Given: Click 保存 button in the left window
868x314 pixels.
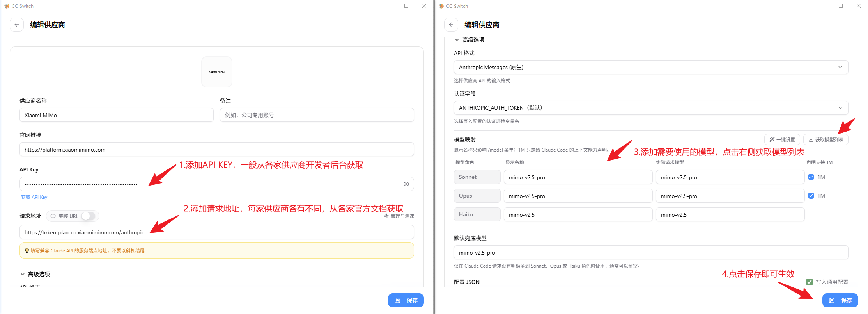Looking at the screenshot, I should pos(406,300).
